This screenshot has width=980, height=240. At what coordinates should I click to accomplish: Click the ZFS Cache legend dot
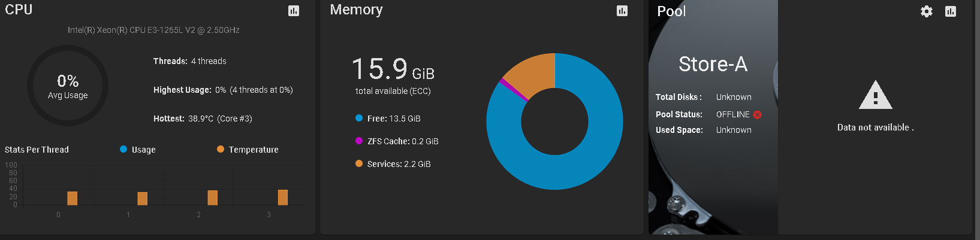[x=359, y=141]
